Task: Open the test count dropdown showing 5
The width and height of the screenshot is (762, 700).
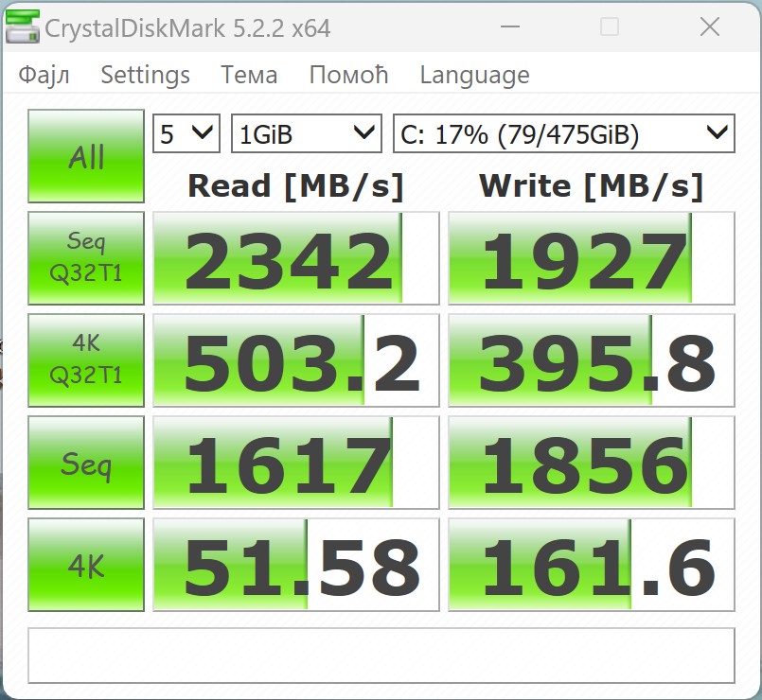Action: [186, 134]
